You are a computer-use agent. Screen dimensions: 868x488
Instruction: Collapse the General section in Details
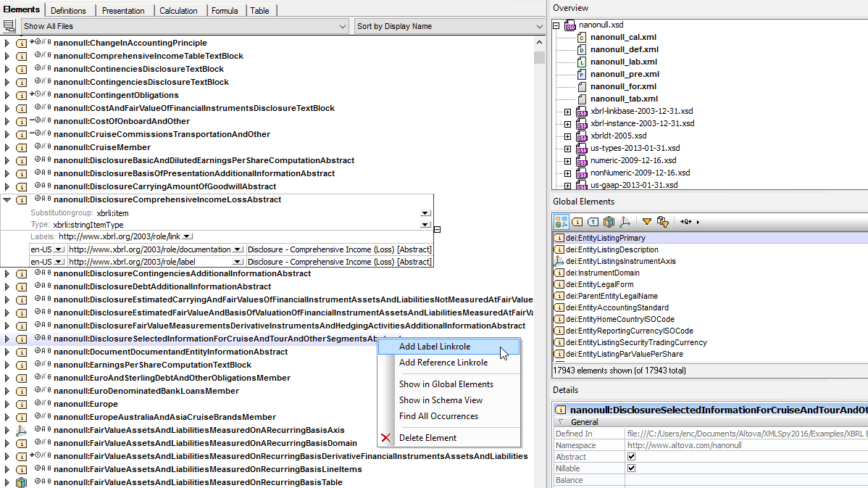click(x=561, y=422)
